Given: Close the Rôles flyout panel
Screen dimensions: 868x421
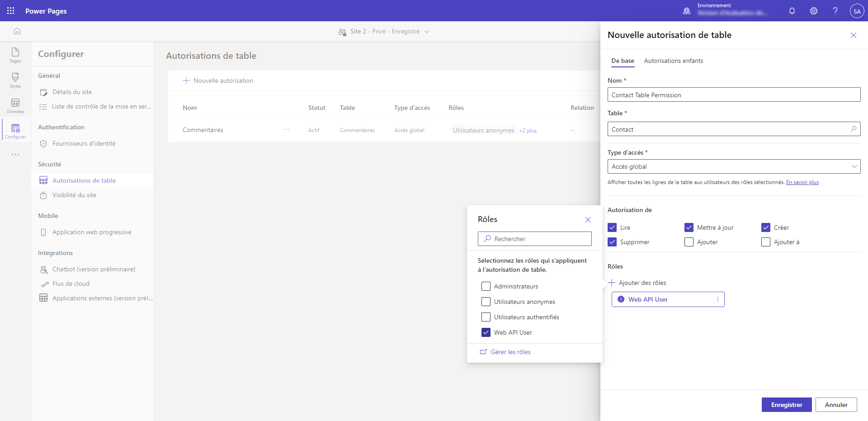Looking at the screenshot, I should coord(588,220).
